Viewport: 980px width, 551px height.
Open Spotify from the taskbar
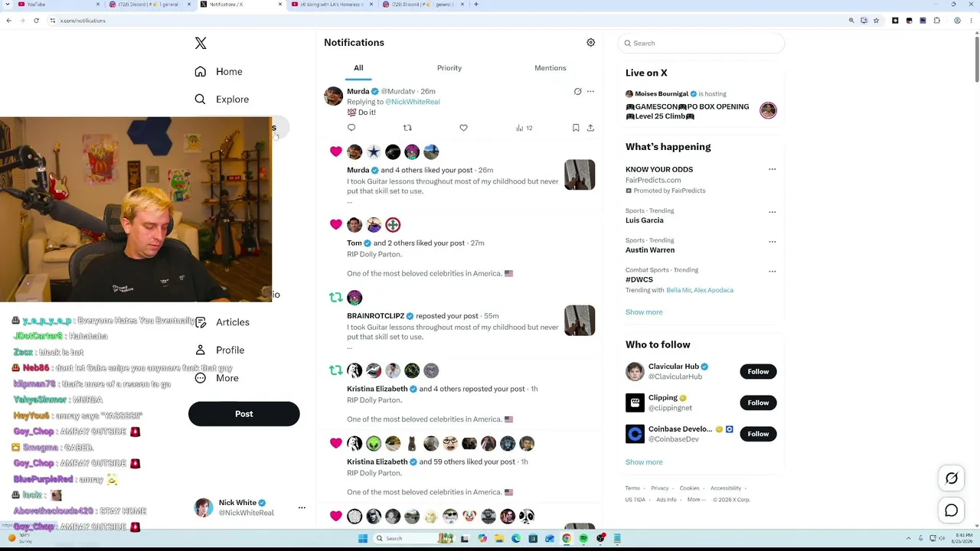[583, 539]
